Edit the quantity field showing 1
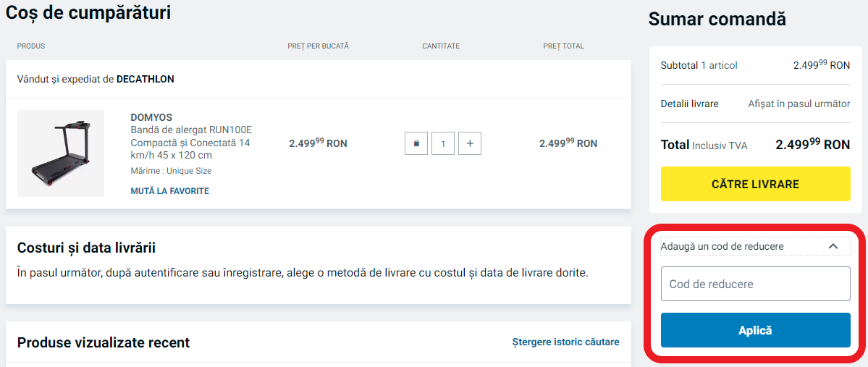Screen dimensions: 868x367 click(x=443, y=143)
